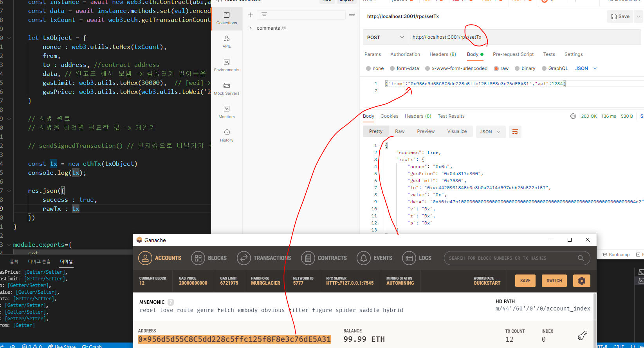Collapse the 서명 완료 comment block
Image resolution: width=644 pixels, height=348 pixels.
click(x=9, y=118)
